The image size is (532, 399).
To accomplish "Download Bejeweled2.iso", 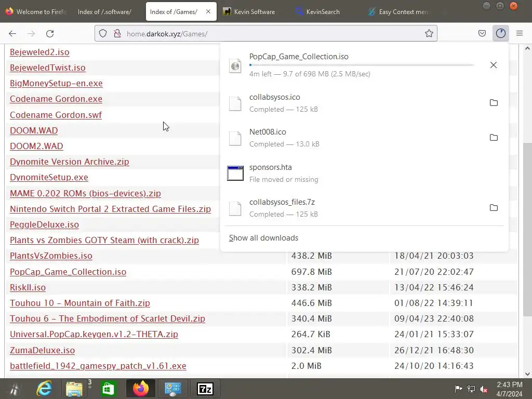I will (x=39, y=52).
